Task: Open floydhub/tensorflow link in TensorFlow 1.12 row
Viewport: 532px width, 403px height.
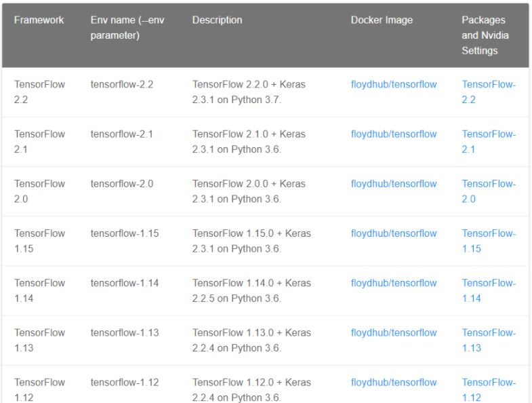Action: (394, 382)
